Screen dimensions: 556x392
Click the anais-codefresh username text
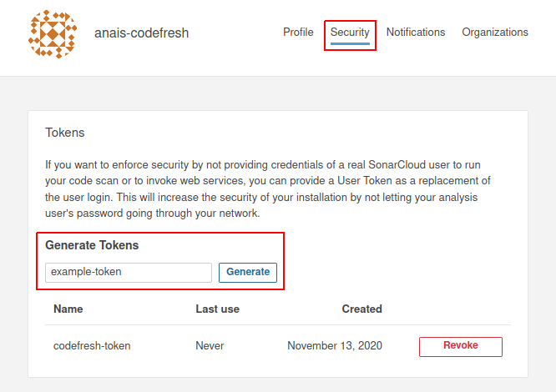(x=140, y=34)
